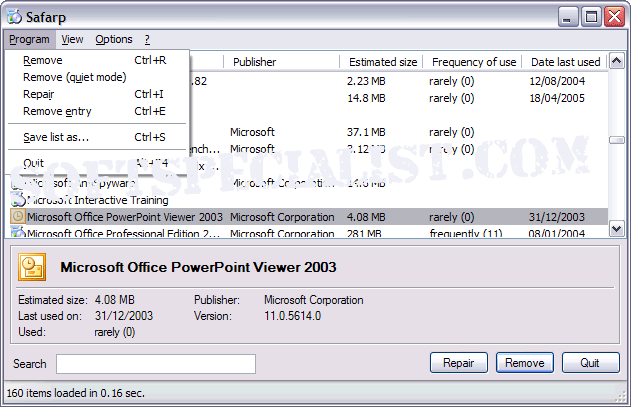Click the large PowerPoint Viewer icon in details
Image resolution: width=631 pixels, height=407 pixels.
point(32,267)
